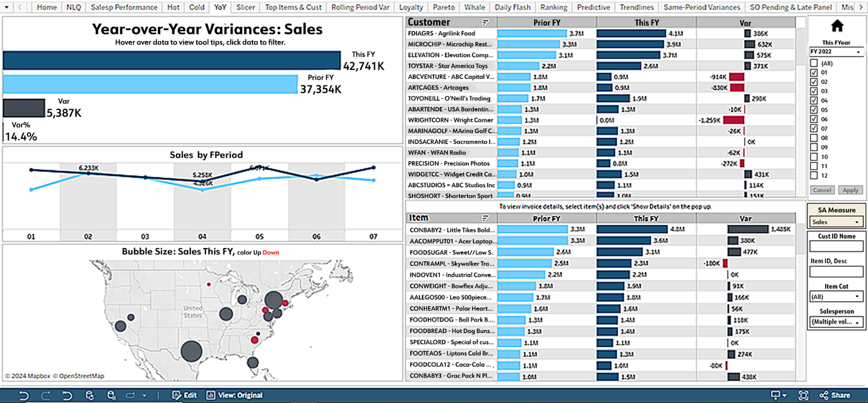This screenshot has width=868, height=403.
Task: Click the full screen icon near Share
Action: pyautogui.click(x=803, y=395)
